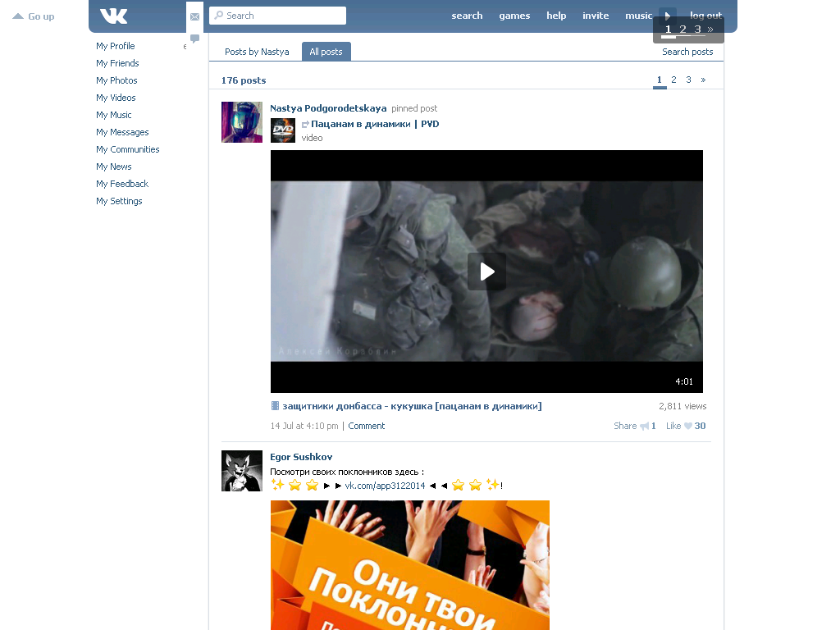
Task: Open My Friends in sidebar
Action: pos(117,63)
